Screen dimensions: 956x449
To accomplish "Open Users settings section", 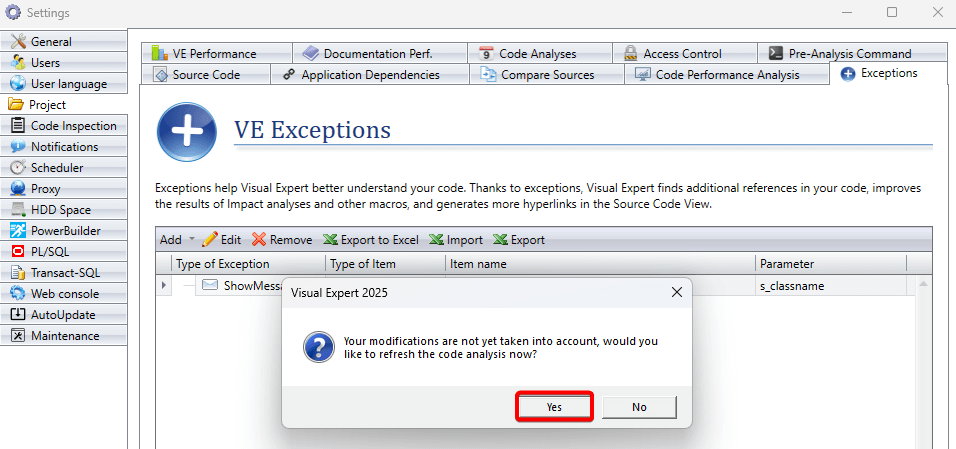I will point(63,63).
